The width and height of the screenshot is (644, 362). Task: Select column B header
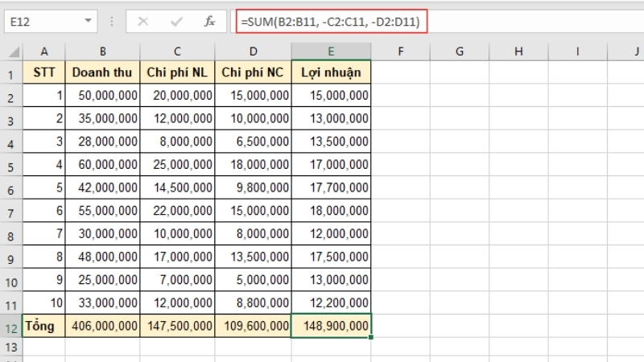click(102, 52)
